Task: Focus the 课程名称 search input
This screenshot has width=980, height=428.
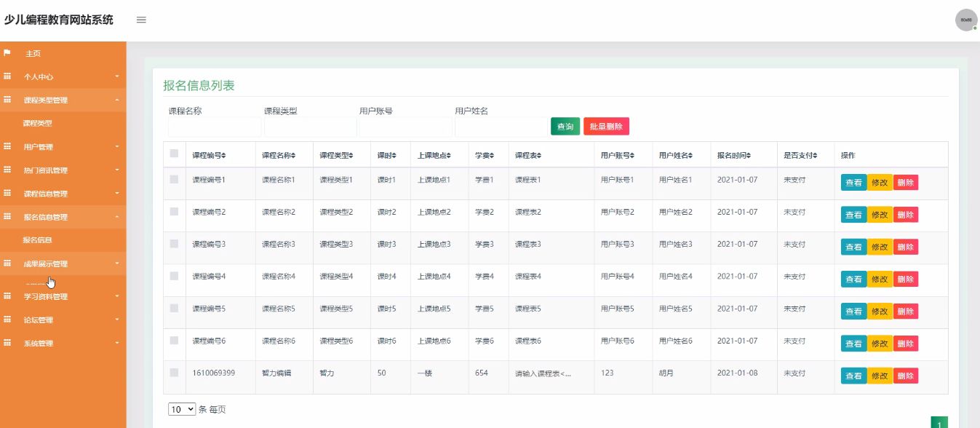Action: click(x=215, y=127)
